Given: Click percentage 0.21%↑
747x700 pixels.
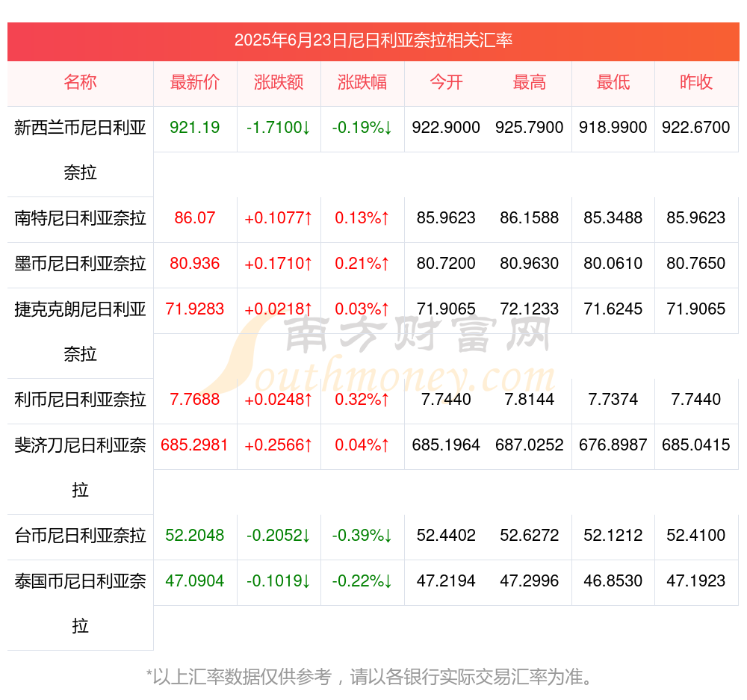Looking at the screenshot, I should (x=362, y=264).
